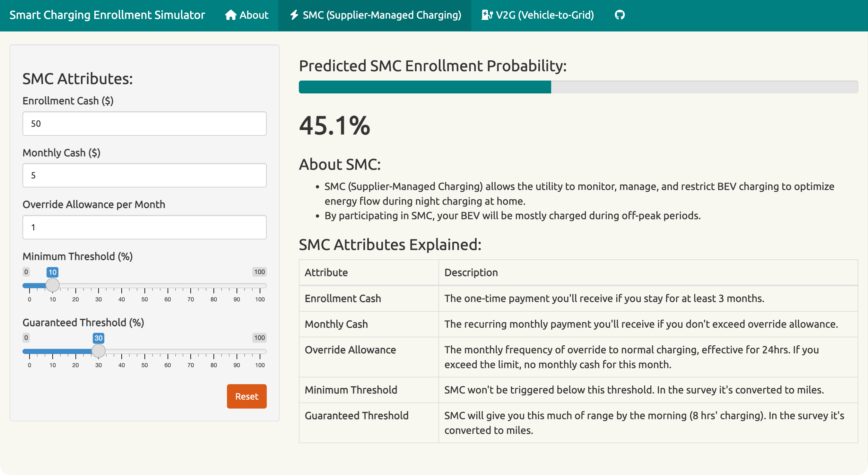The width and height of the screenshot is (868, 475).
Task: Click the Enrollment Cash input field
Action: pyautogui.click(x=144, y=124)
